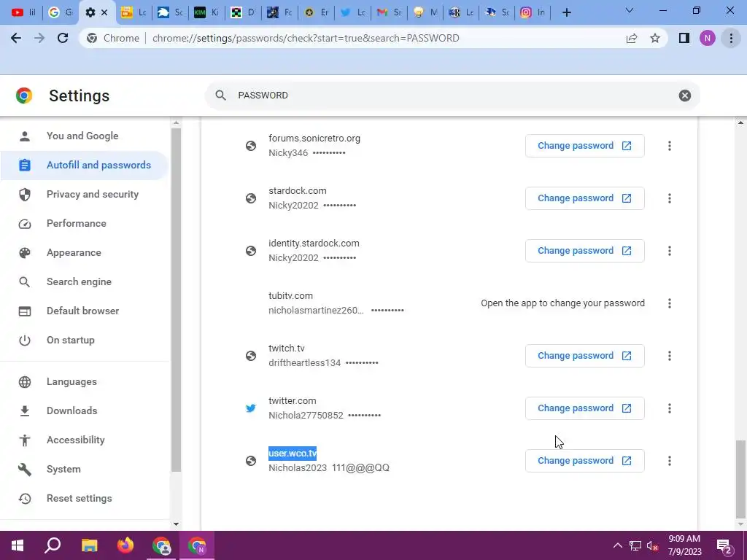Change password for twitch.tv
Viewport: 747px width, 560px height.
coord(584,356)
